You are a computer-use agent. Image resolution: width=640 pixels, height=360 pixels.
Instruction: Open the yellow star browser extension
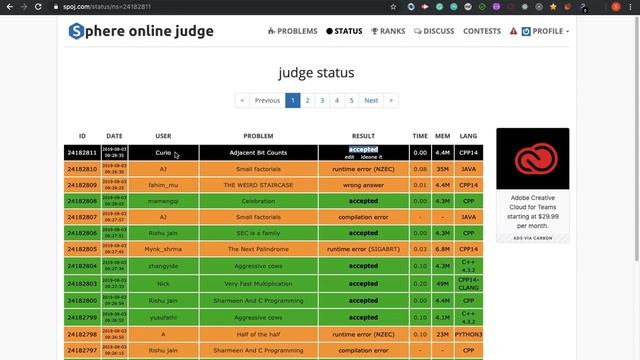pos(553,7)
